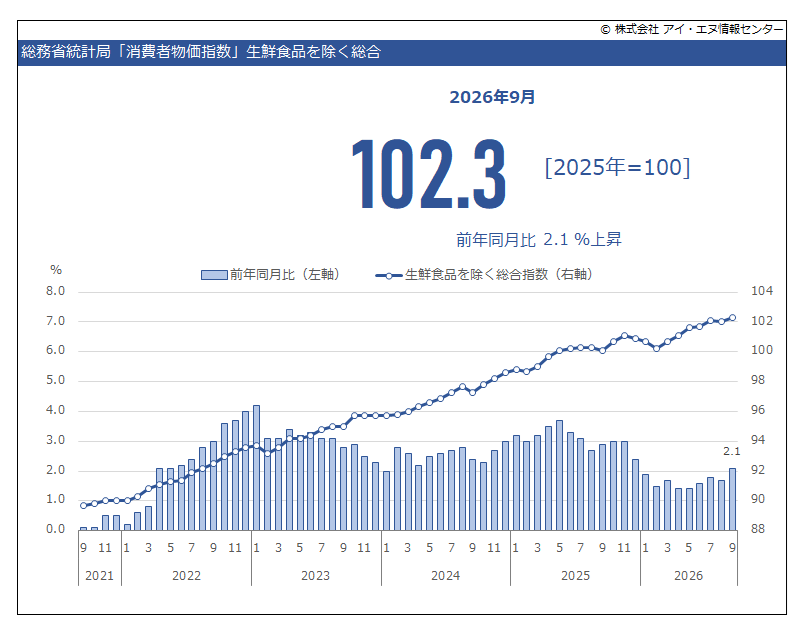
Task: Click the bar for January 2026
Action: coord(646,502)
